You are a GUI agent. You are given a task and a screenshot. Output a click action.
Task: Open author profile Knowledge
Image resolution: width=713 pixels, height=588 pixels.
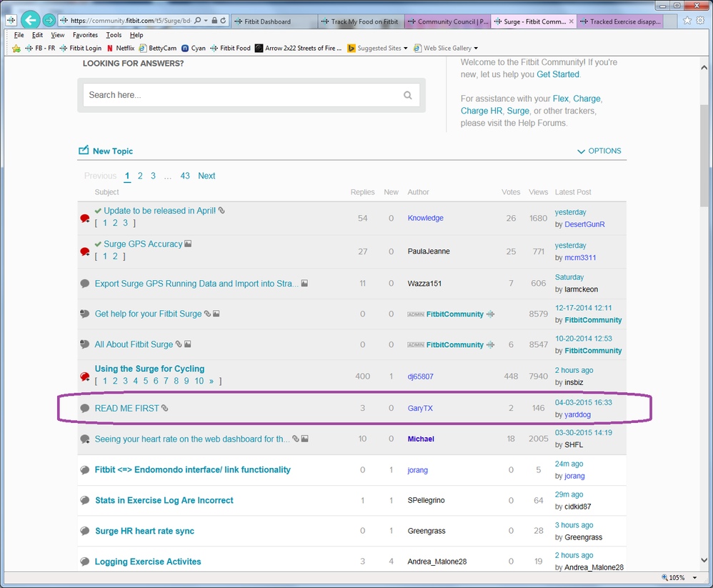[x=426, y=219]
